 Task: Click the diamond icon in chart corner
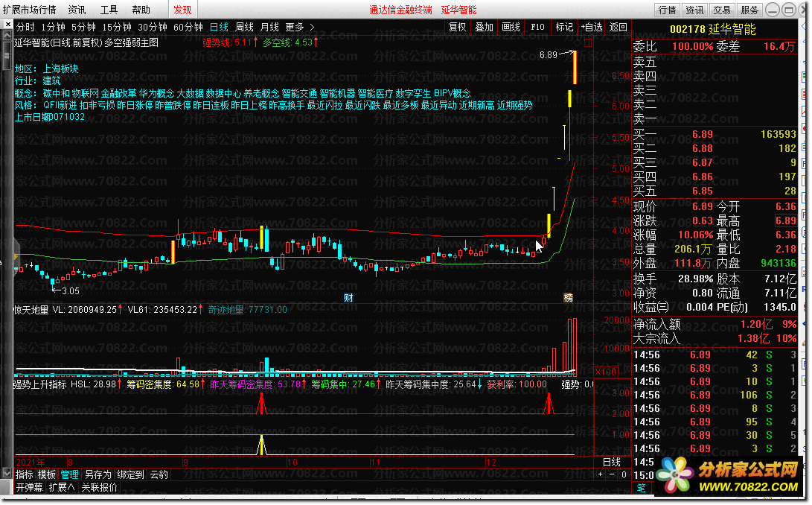tap(578, 42)
